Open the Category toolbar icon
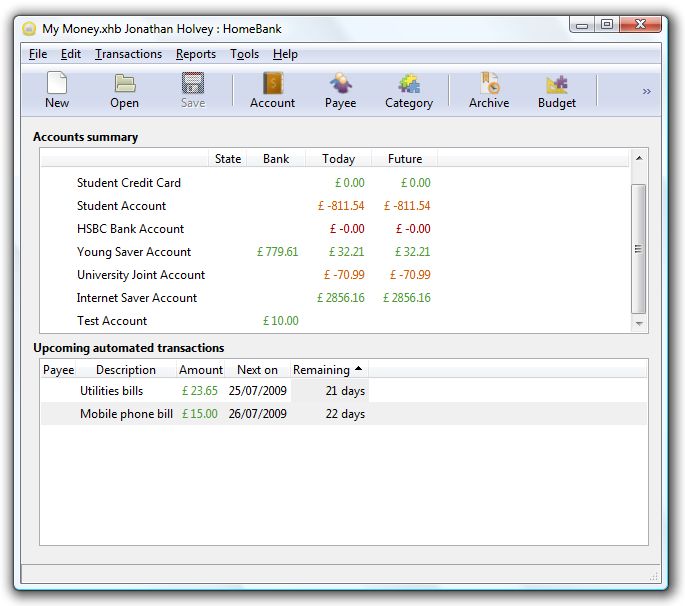This screenshot has width=685, height=606. 409,85
